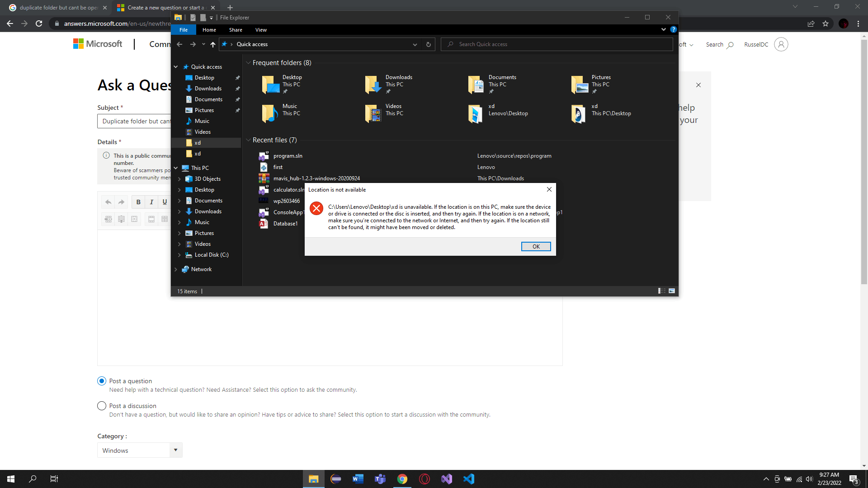Expand 3D Objects in the navigation tree

tap(179, 179)
